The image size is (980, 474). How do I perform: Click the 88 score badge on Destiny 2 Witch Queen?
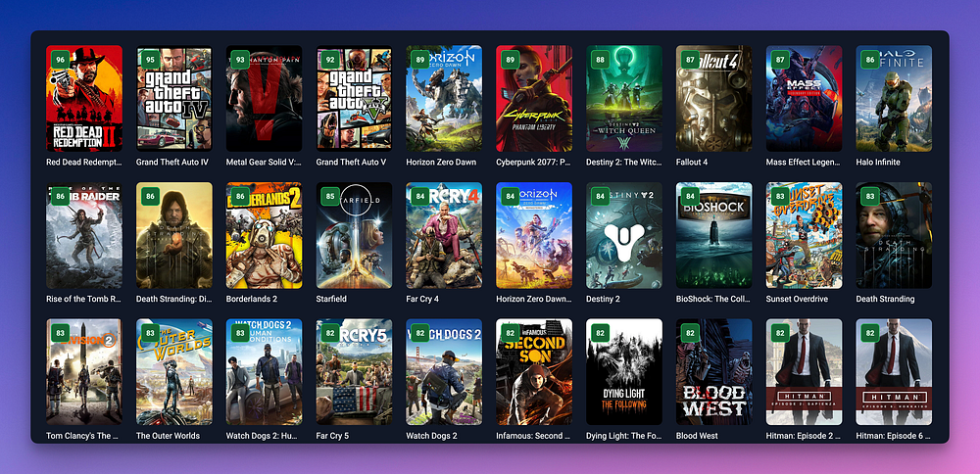(x=600, y=60)
